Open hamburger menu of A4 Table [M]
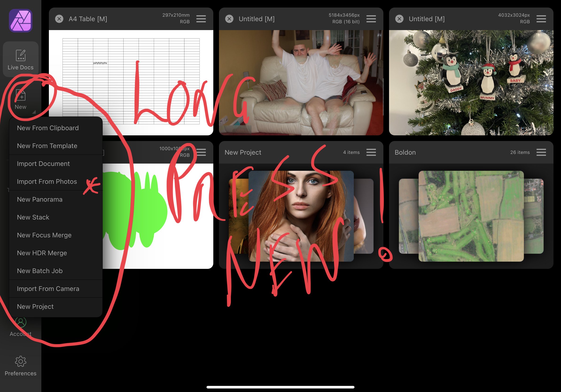The height and width of the screenshot is (392, 561). click(201, 19)
